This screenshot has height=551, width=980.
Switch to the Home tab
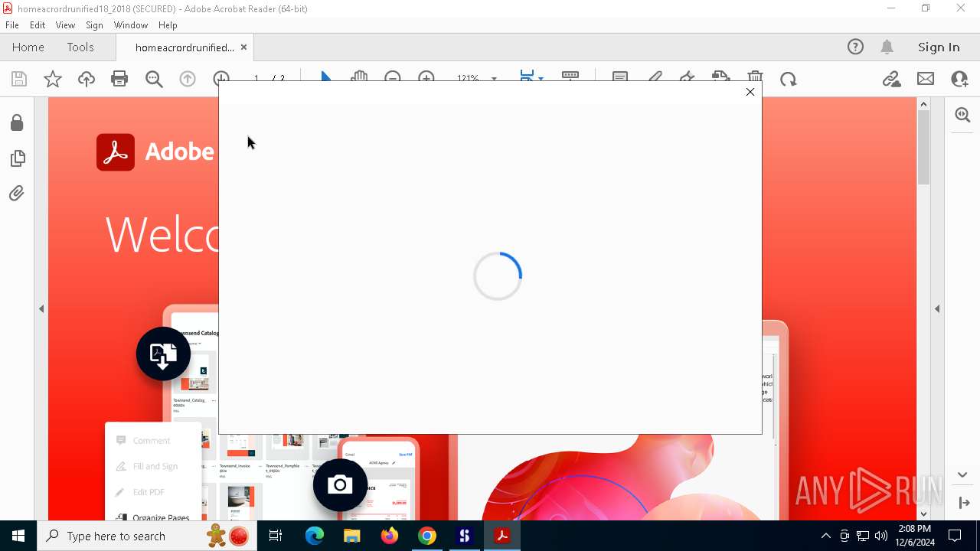click(x=28, y=47)
